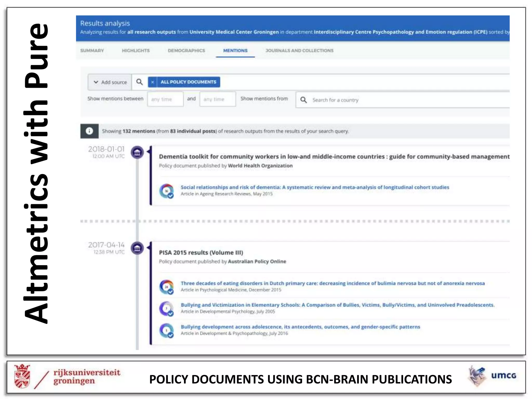The width and height of the screenshot is (532, 399).
Task: Click 'Article in Developmental Psychology, July 2005'
Action: click(228, 311)
